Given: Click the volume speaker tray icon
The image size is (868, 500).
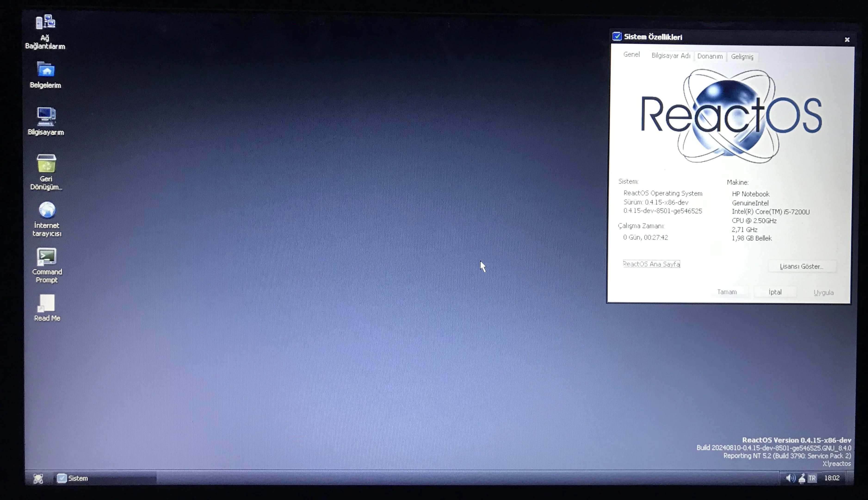Looking at the screenshot, I should click(x=790, y=478).
